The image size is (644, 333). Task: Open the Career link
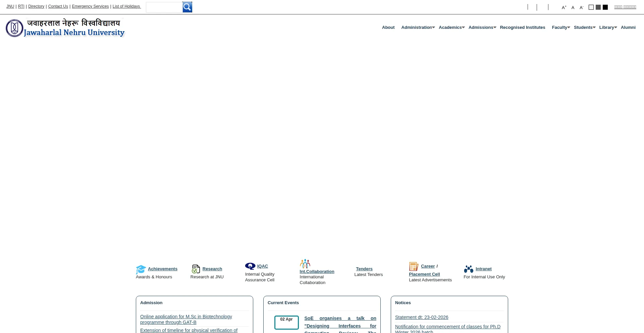[428, 266]
